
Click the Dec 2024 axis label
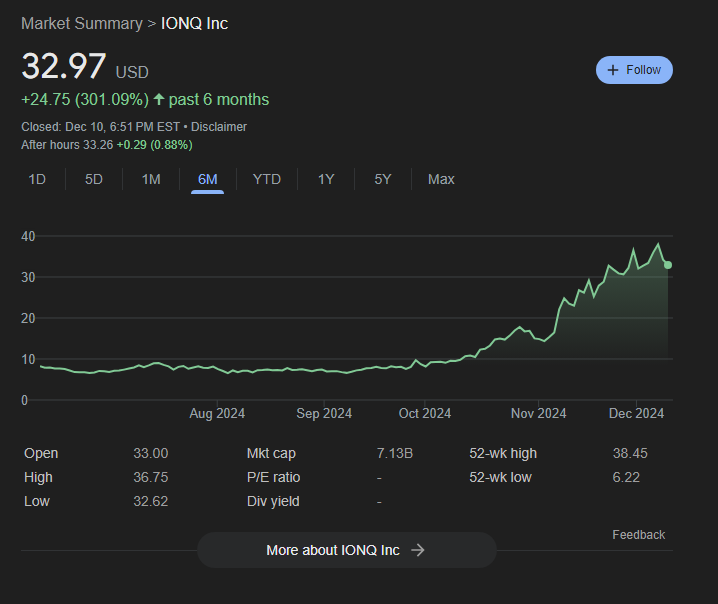point(636,414)
